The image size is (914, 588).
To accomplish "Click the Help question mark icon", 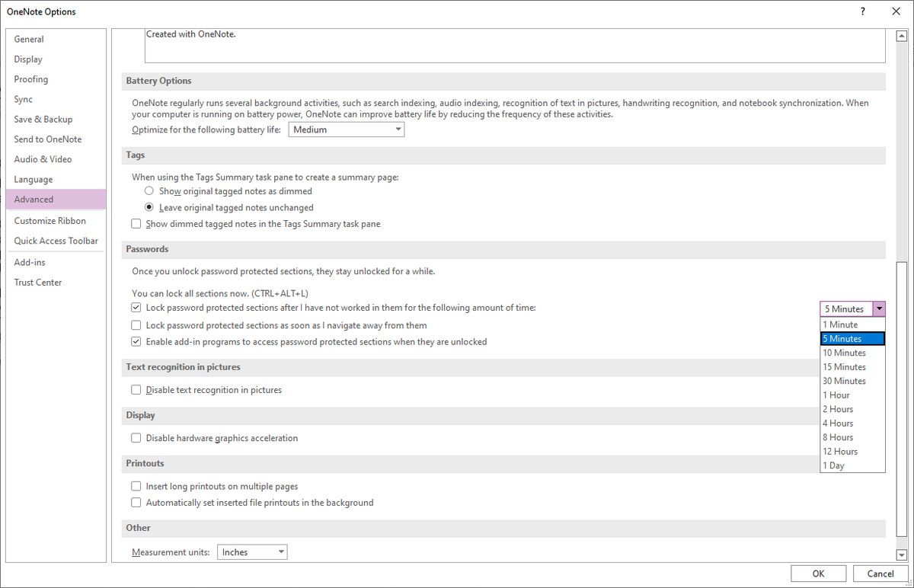I will tap(863, 11).
